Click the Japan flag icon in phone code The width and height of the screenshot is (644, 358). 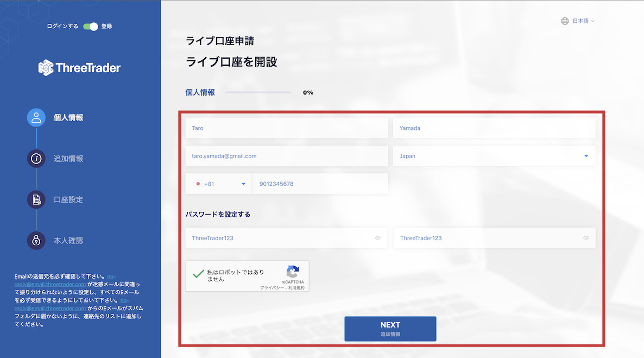coord(198,184)
